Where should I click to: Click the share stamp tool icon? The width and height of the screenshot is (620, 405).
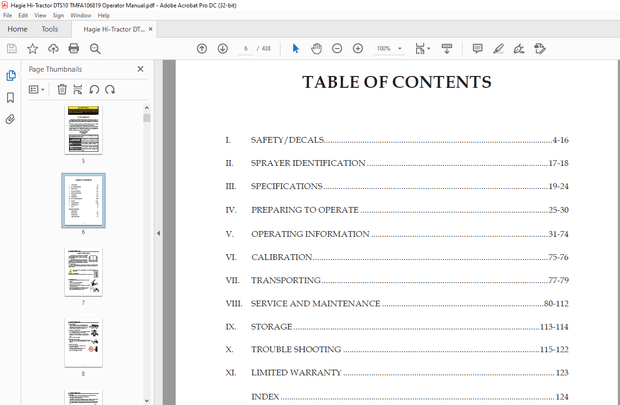[x=540, y=49]
